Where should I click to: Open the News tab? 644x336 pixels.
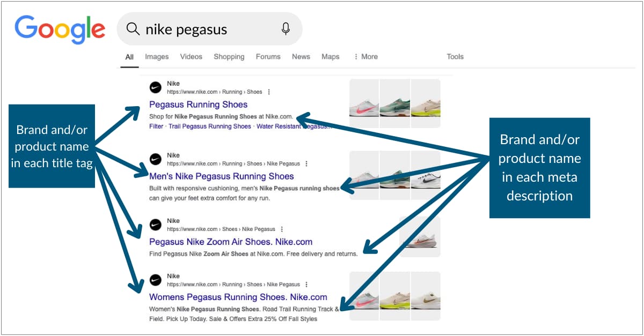click(x=301, y=56)
